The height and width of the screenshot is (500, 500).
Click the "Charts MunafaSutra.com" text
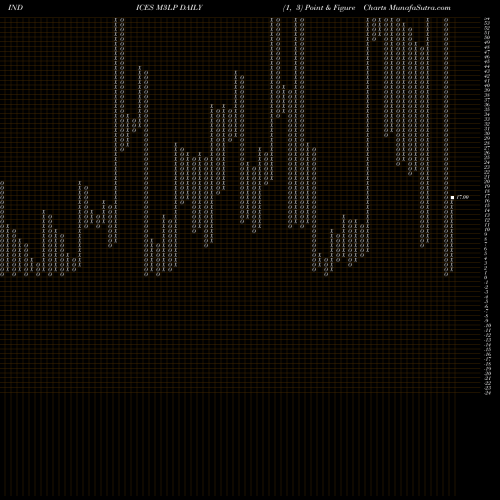point(407,8)
